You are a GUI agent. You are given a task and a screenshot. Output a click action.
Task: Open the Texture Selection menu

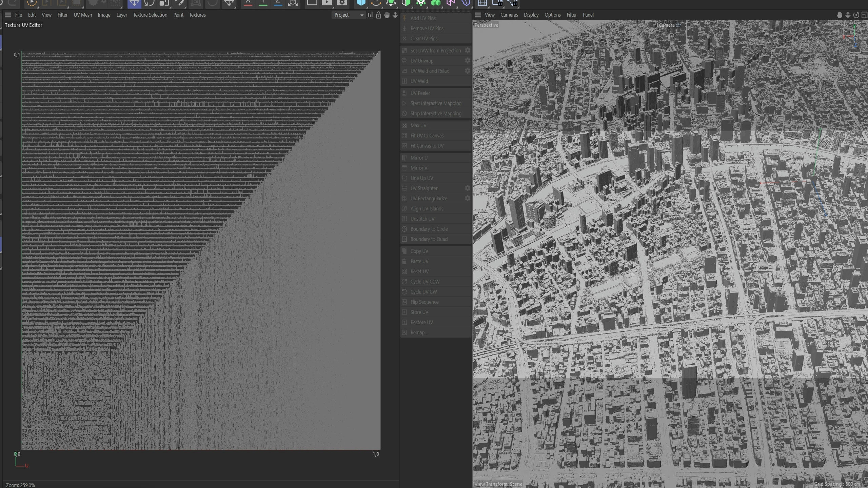tap(150, 15)
